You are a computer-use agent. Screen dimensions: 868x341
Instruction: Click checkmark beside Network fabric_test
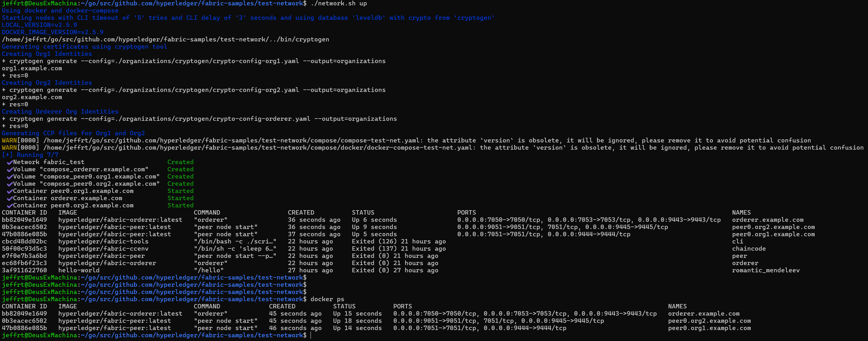tap(9, 162)
